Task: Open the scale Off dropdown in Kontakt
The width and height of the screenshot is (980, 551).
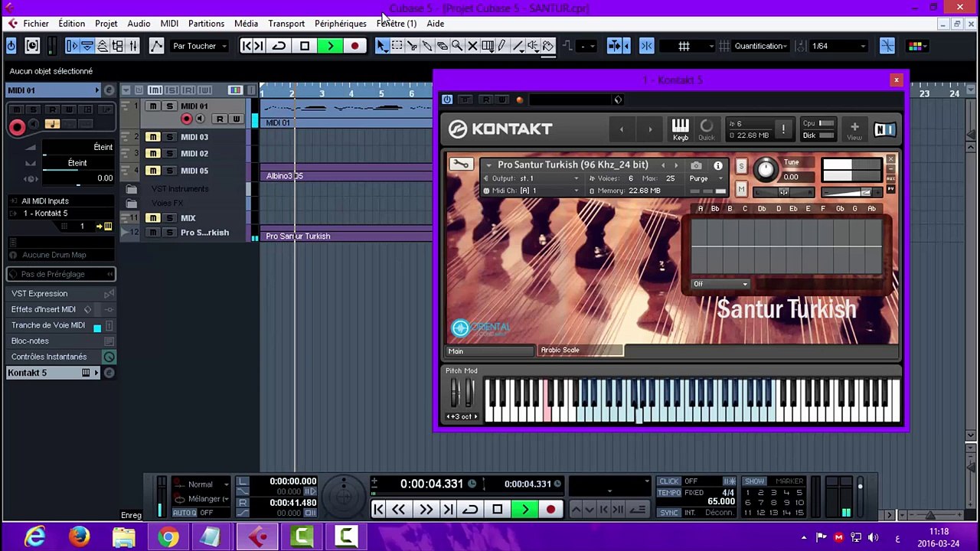Action: click(x=720, y=284)
